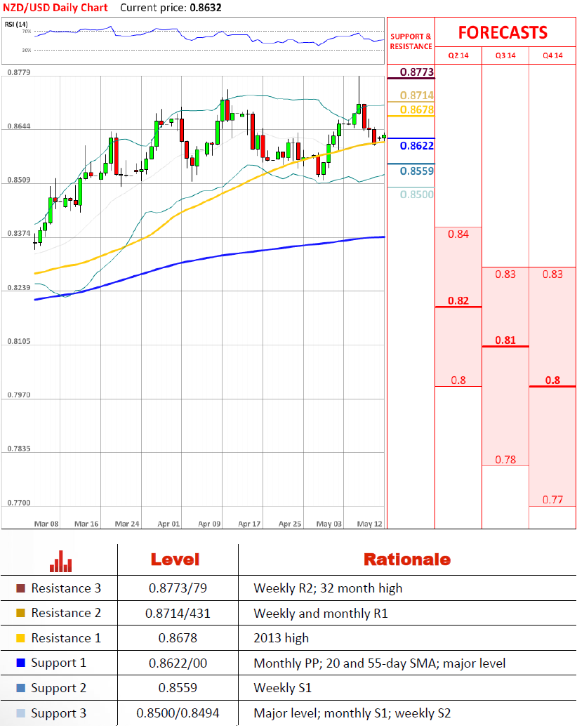Click the 0.8678 resistance level marker
The image size is (577, 728).
(x=417, y=110)
